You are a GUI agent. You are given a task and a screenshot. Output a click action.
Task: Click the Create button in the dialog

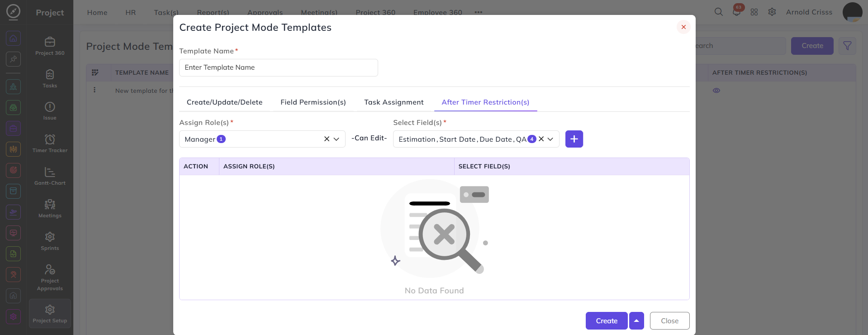(607, 321)
